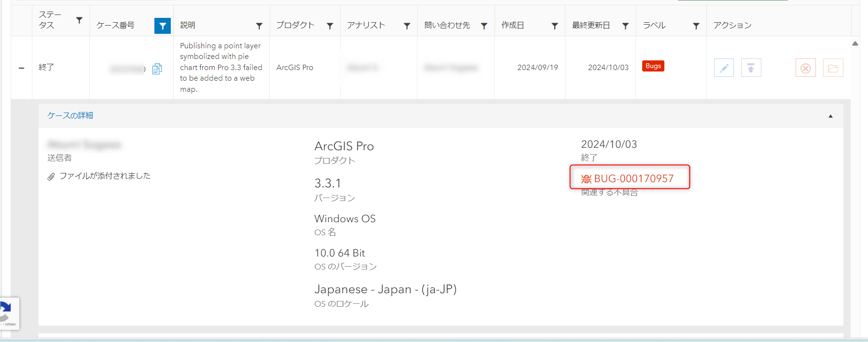Click the Windows OS value
Viewport: 868px width, 342px height.
pos(345,219)
